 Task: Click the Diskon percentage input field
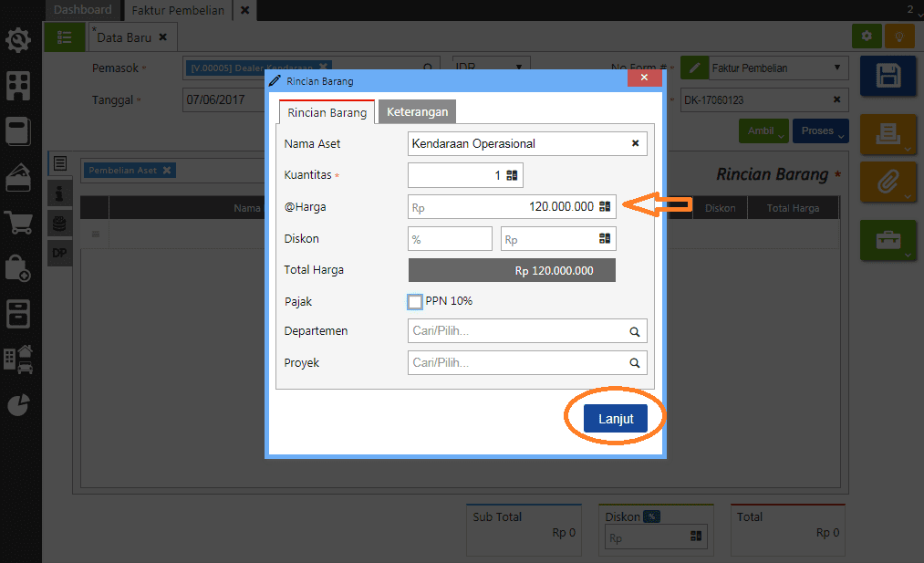coord(449,238)
